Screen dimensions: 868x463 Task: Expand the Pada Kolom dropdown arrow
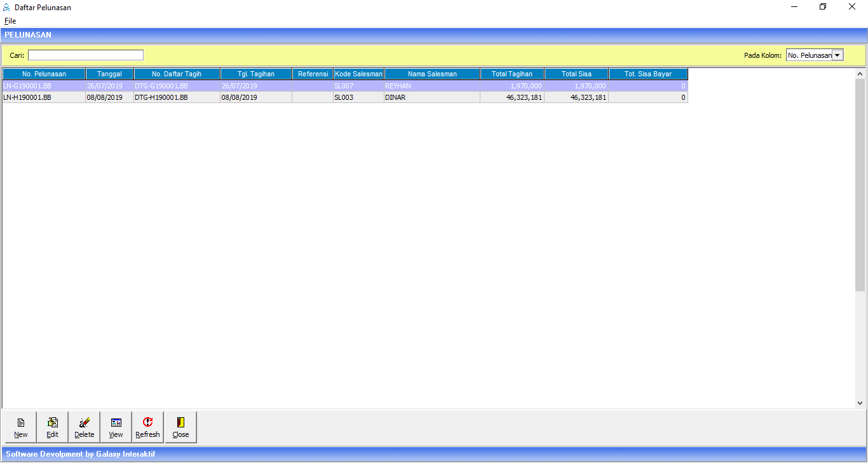[837, 55]
